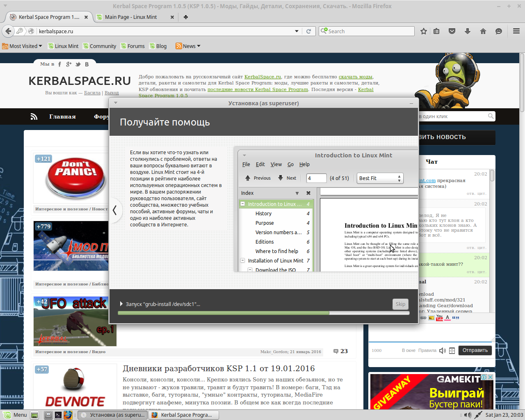
Task: Open search engine chooser in search box
Action: tap(324, 31)
